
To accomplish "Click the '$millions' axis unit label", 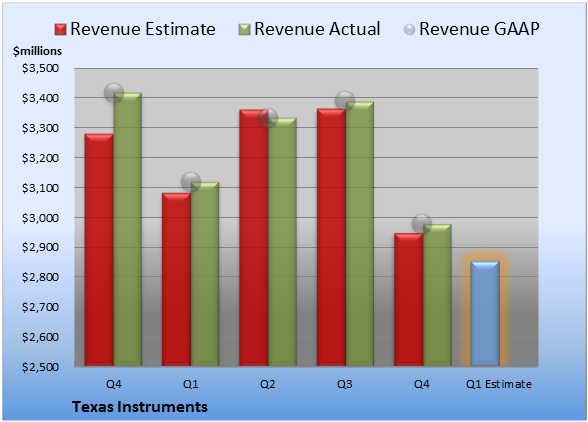I will pos(37,51).
